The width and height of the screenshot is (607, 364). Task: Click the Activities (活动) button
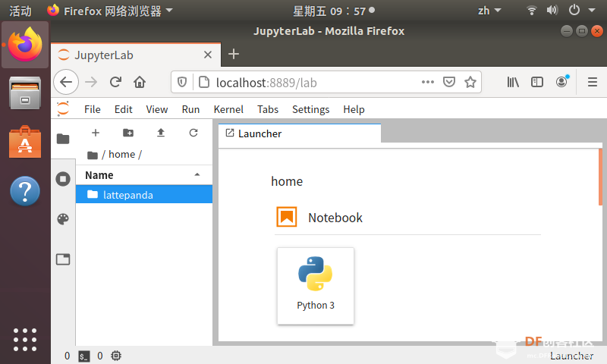point(20,11)
